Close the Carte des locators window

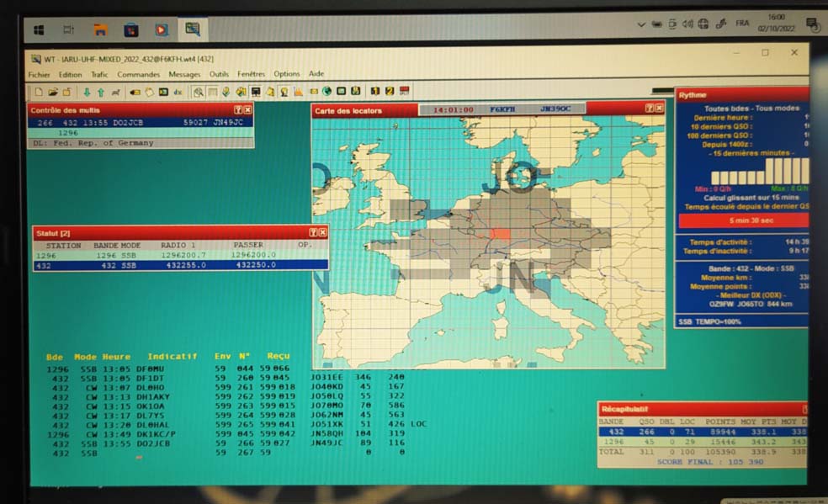[659, 109]
